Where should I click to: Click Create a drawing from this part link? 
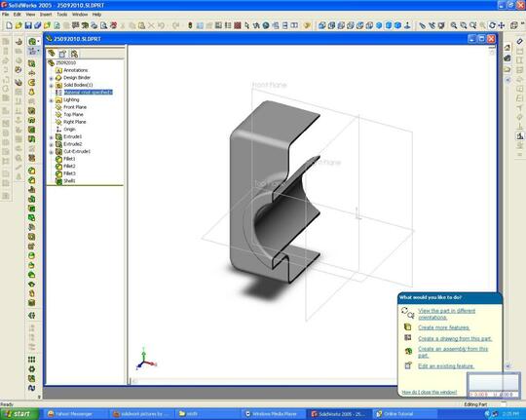(455, 339)
